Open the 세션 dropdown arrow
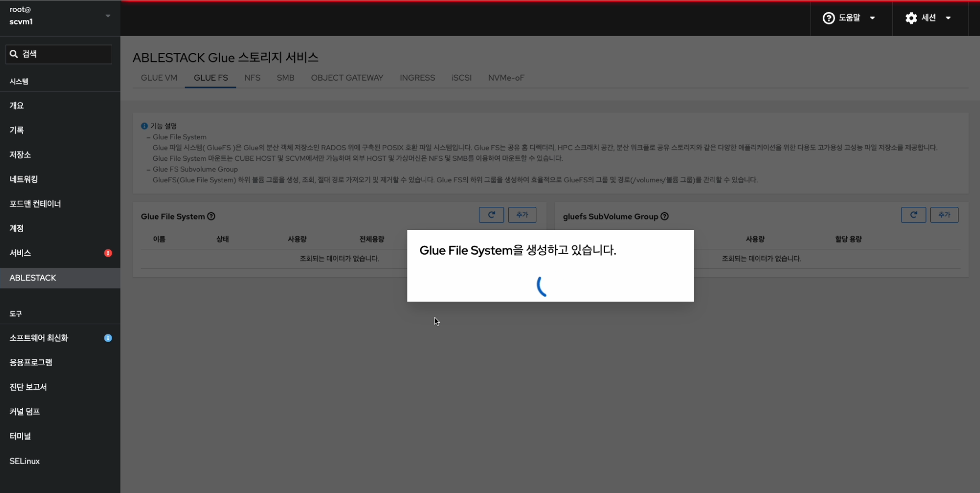Image resolution: width=980 pixels, height=493 pixels. click(x=948, y=18)
